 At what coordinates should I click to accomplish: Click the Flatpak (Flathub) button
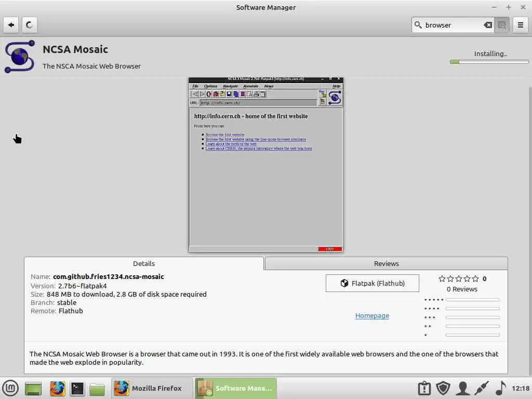(372, 283)
